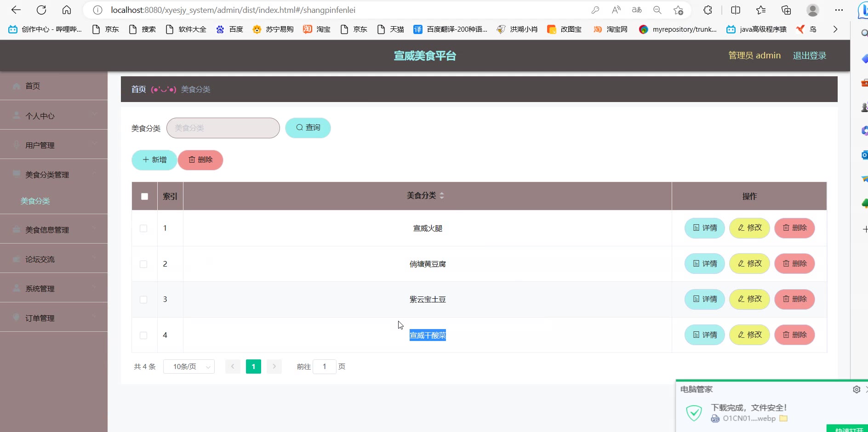Image resolution: width=868 pixels, height=432 pixels.
Task: Expand the 美食信息管理 sidebar menu
Action: tap(54, 230)
